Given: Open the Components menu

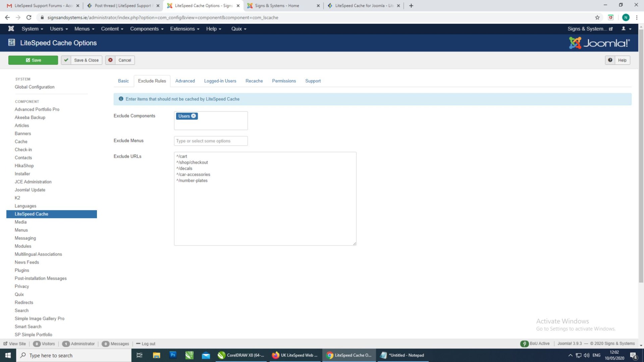Looking at the screenshot, I should pos(147,29).
